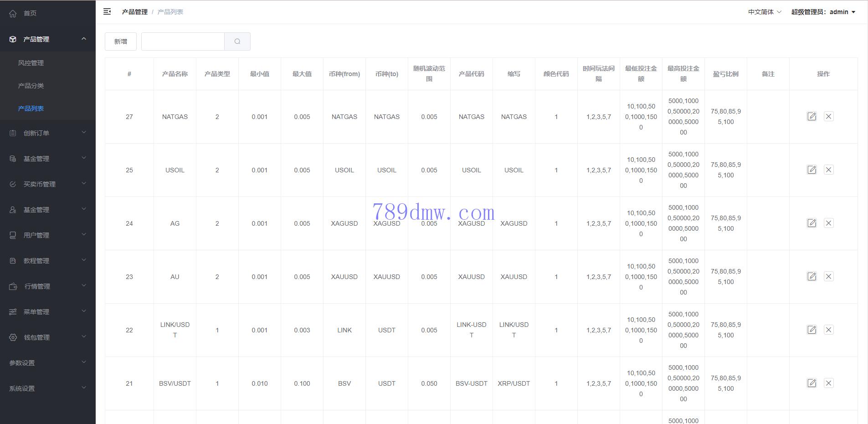868x424 pixels.
Task: Focus the product search input field
Action: pos(183,41)
